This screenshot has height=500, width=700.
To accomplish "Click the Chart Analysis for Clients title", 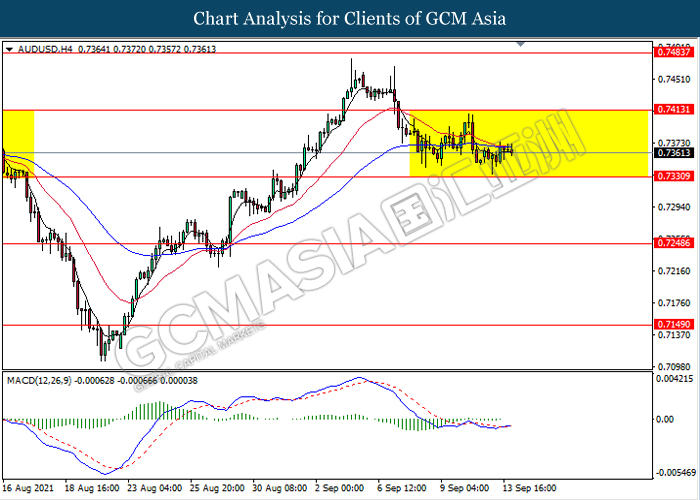I will tap(350, 18).
